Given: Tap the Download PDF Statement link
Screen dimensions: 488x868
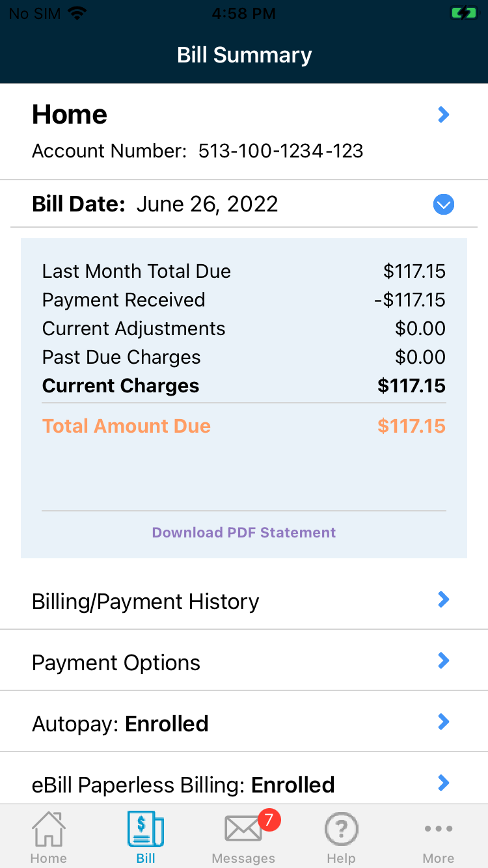Looking at the screenshot, I should (x=244, y=532).
